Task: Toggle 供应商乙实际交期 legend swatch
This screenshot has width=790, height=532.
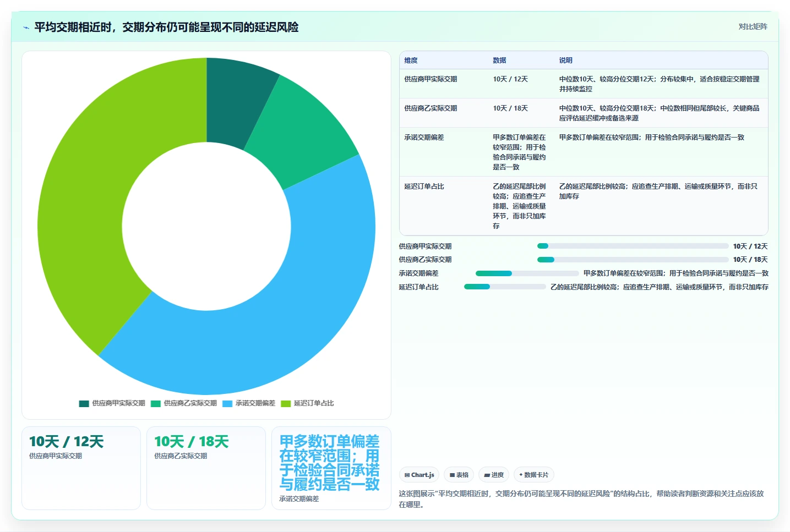Action: pos(155,403)
